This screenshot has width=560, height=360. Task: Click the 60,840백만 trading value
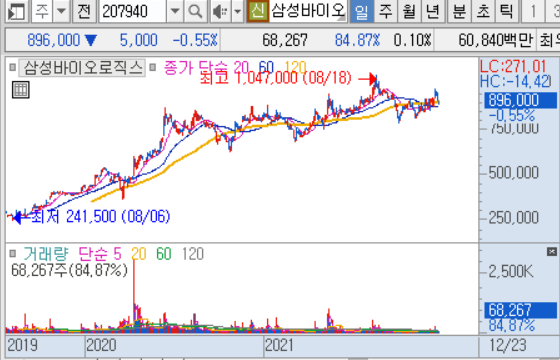[x=495, y=40]
